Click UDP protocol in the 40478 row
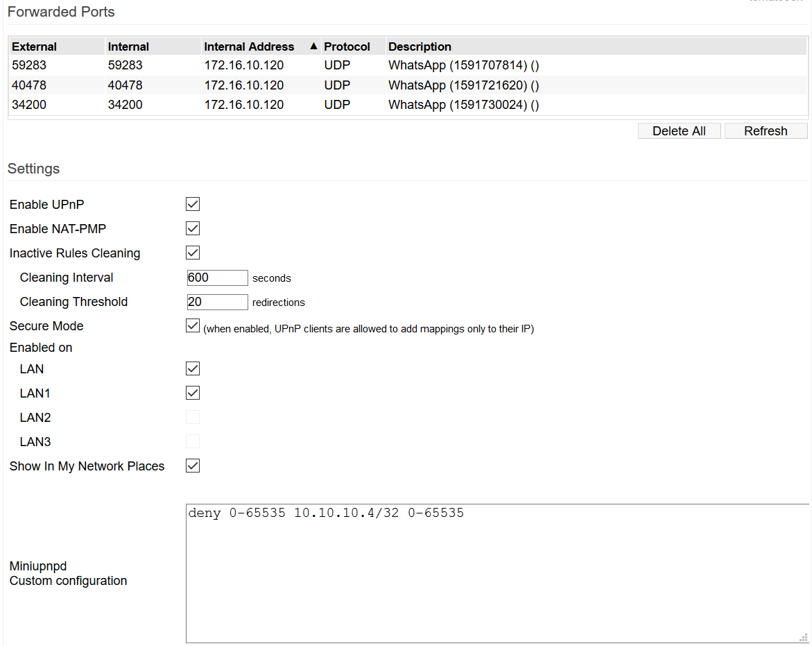Image resolution: width=812 pixels, height=646 pixels. [337, 85]
